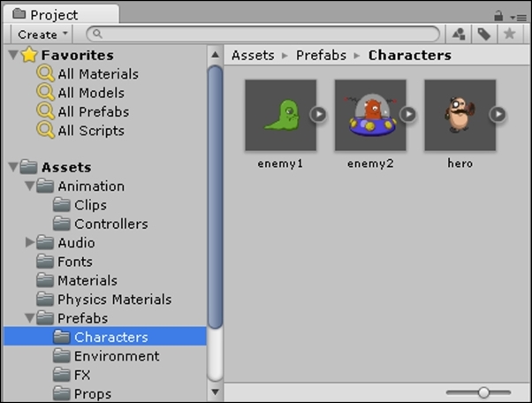
Task: Open the Environment folder
Action: pyautogui.click(x=117, y=356)
